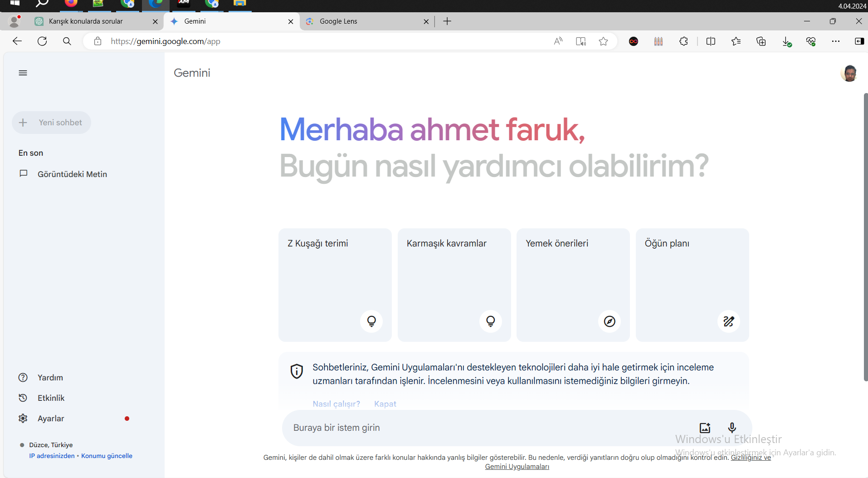Select the Öğün planı suggestion card

(692, 285)
